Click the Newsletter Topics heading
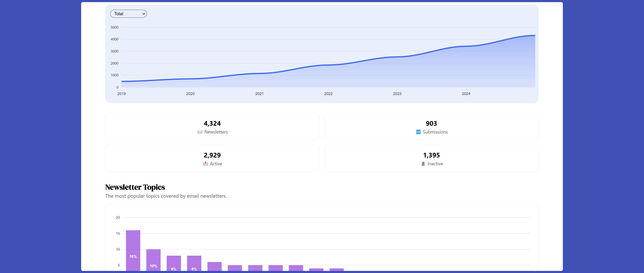The image size is (644, 273). [x=135, y=187]
